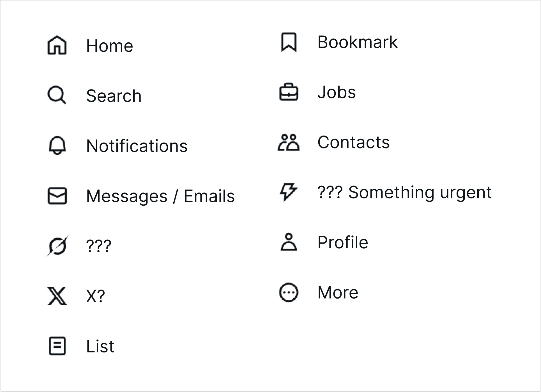Click the X logo icon

coord(57,296)
